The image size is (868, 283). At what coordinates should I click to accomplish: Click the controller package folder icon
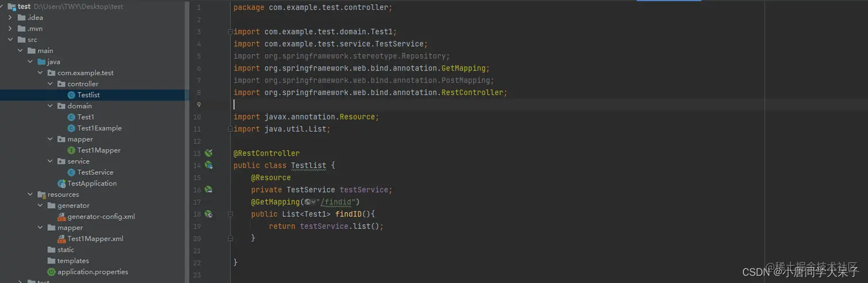pos(61,84)
